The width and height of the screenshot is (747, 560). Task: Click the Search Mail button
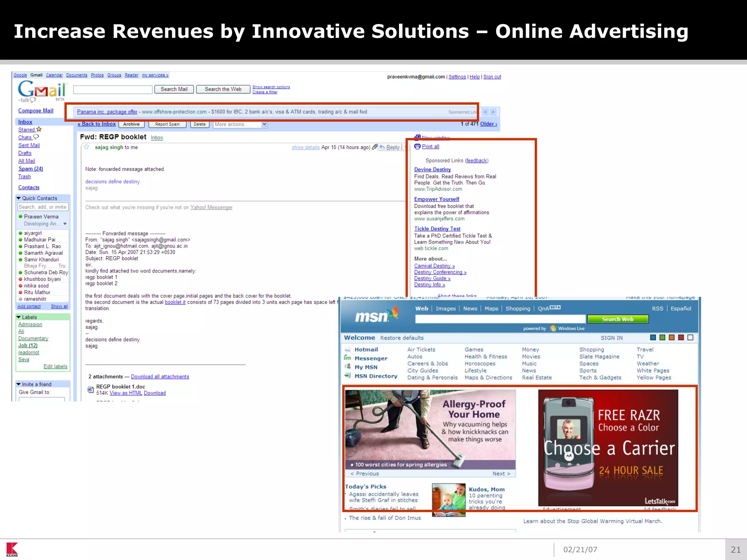pos(174,89)
